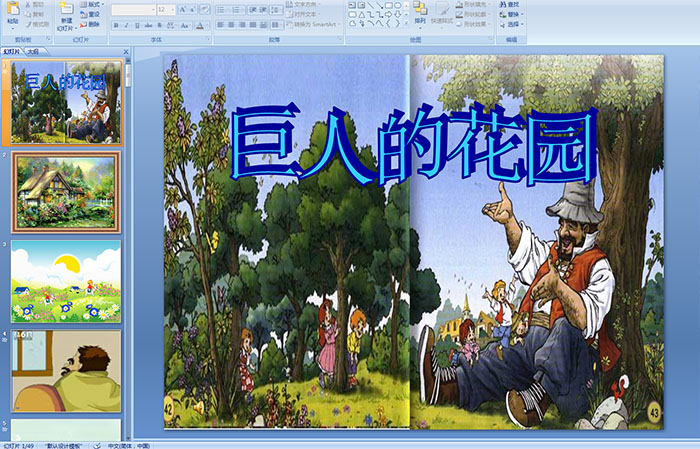Open the Shape Outline (形状轮廓) menu
Viewport: 700px width, 449px height.
[x=474, y=14]
